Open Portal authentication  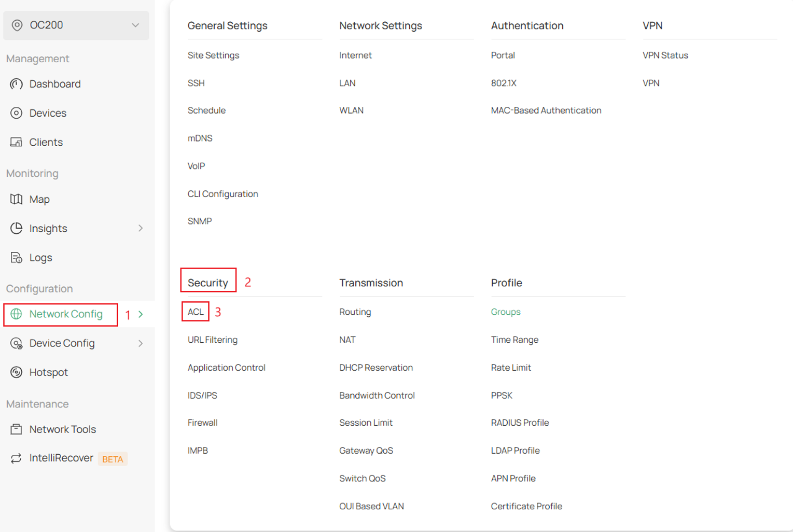point(503,55)
